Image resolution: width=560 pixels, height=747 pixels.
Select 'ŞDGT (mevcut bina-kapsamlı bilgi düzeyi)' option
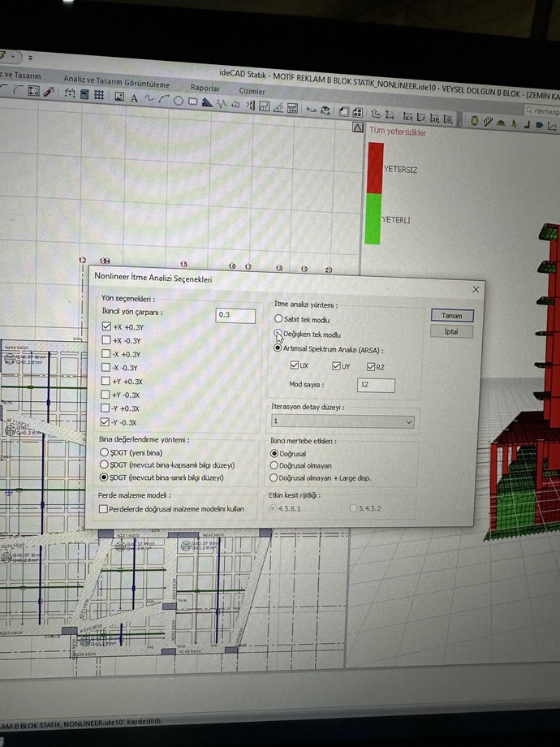click(104, 464)
